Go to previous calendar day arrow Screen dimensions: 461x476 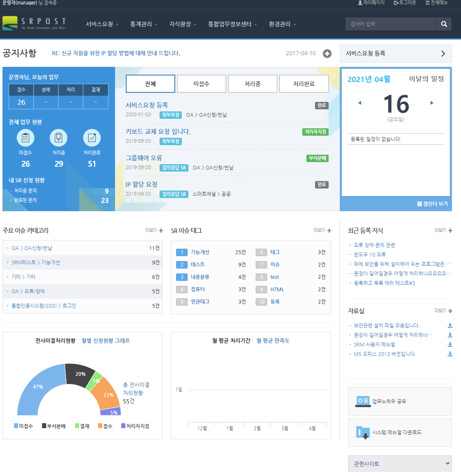(360, 103)
